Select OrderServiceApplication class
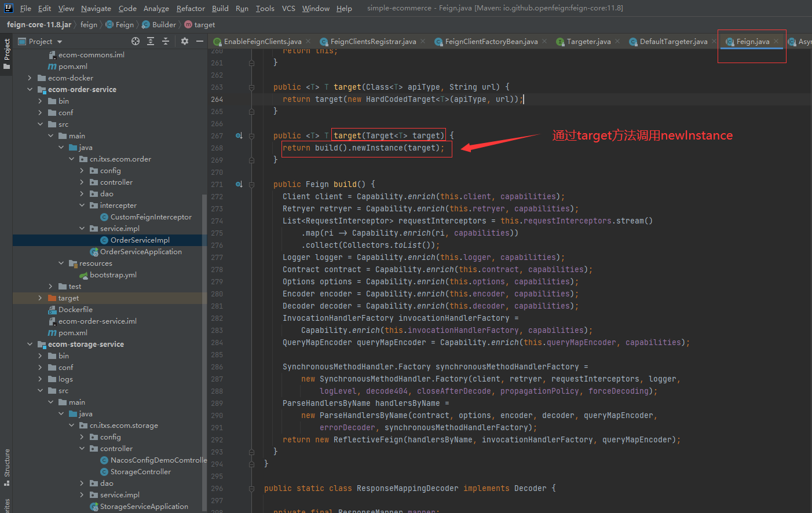 pyautogui.click(x=141, y=251)
